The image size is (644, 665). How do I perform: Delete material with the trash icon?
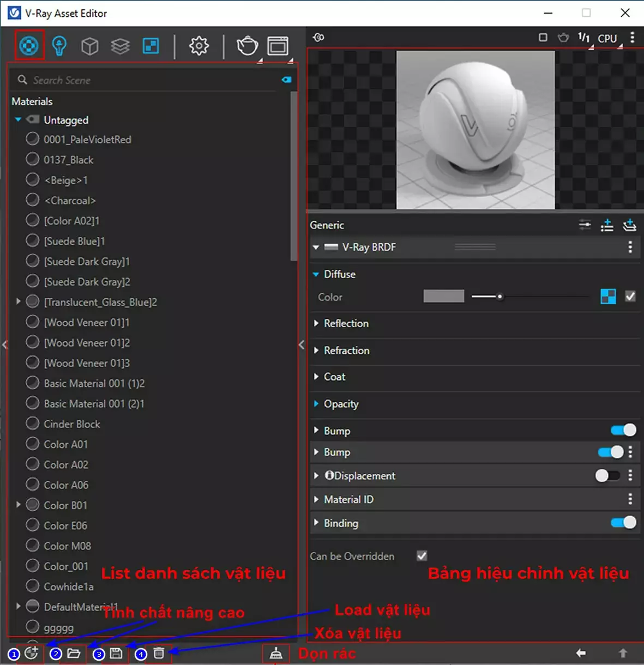point(158,653)
